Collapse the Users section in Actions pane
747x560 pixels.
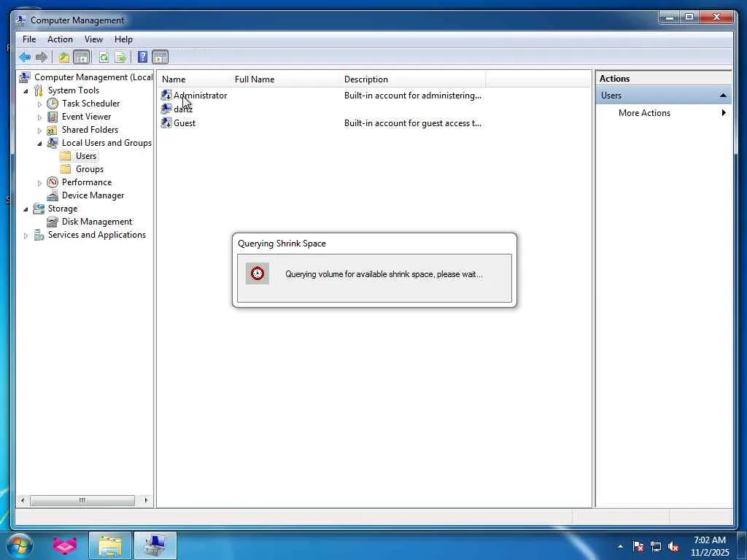723,96
